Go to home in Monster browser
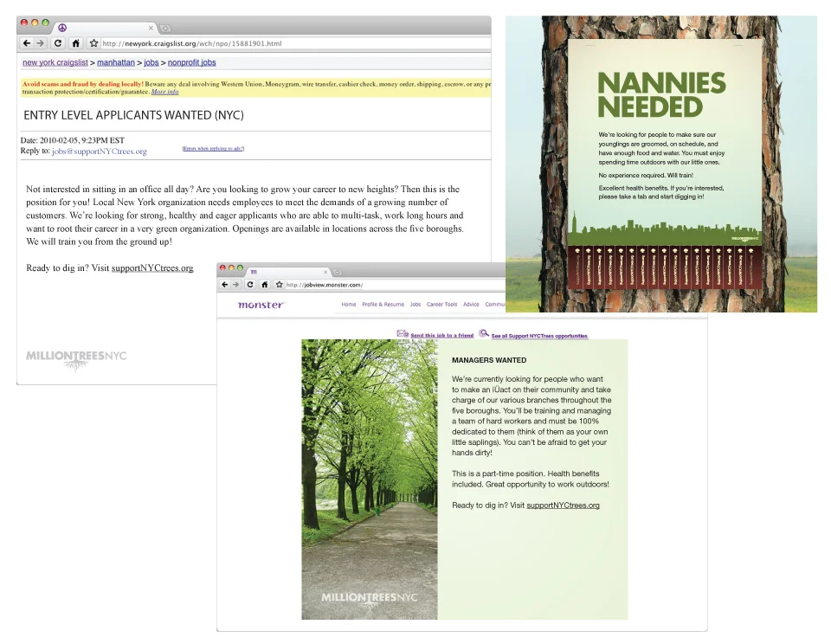Image resolution: width=831 pixels, height=644 pixels. [265, 285]
